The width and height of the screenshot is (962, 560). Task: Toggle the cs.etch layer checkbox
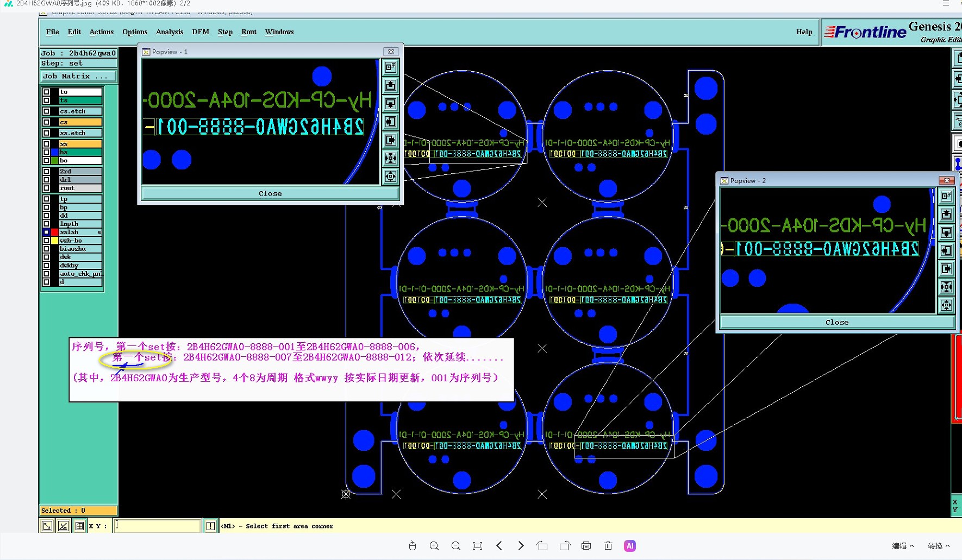(46, 111)
